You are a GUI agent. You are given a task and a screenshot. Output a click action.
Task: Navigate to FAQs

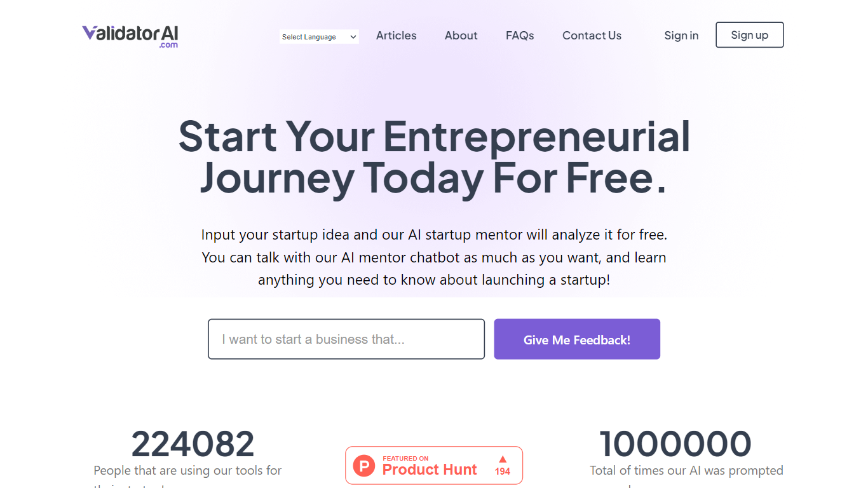coord(520,36)
